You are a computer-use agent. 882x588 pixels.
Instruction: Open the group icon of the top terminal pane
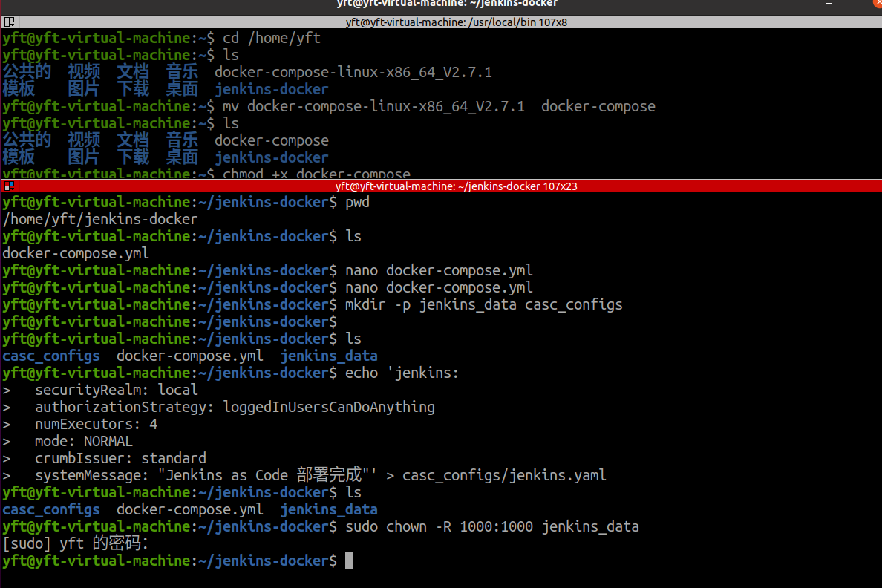tap(9, 22)
